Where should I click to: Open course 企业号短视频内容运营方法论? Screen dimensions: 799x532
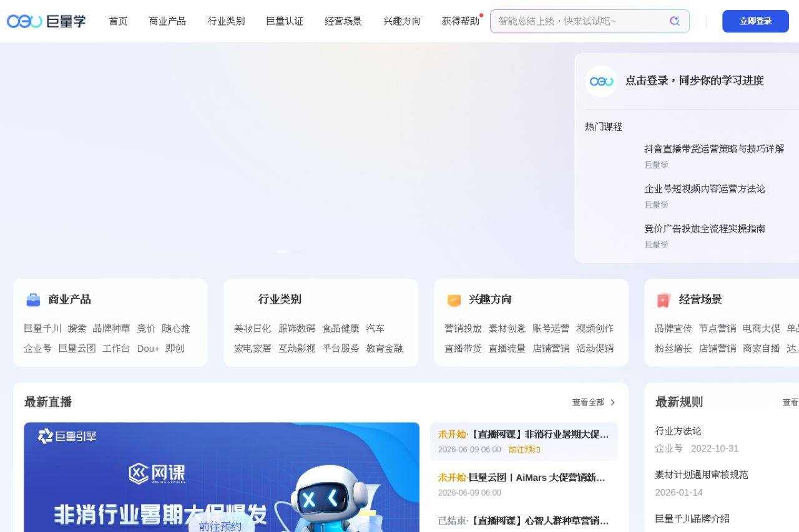click(705, 189)
